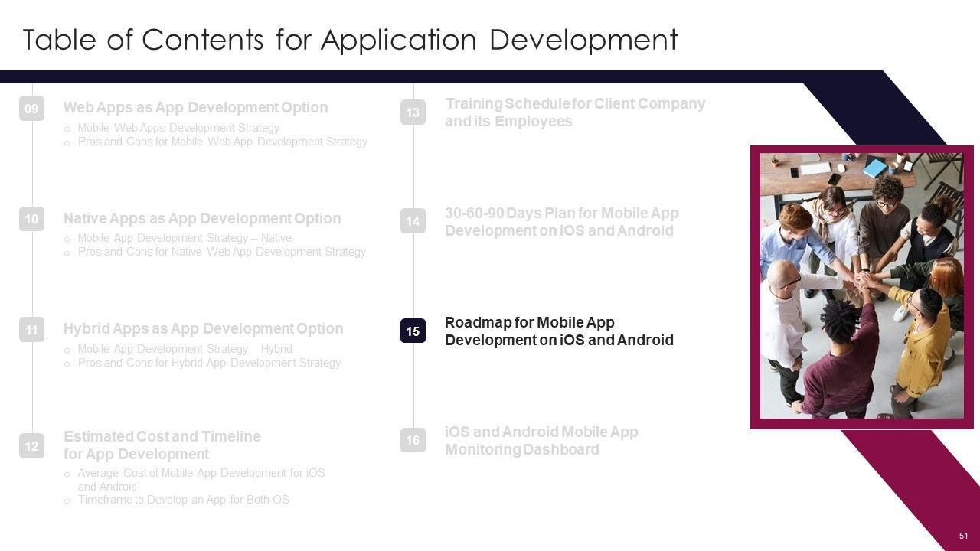
Task: Click the number 11 section badge
Action: (31, 330)
